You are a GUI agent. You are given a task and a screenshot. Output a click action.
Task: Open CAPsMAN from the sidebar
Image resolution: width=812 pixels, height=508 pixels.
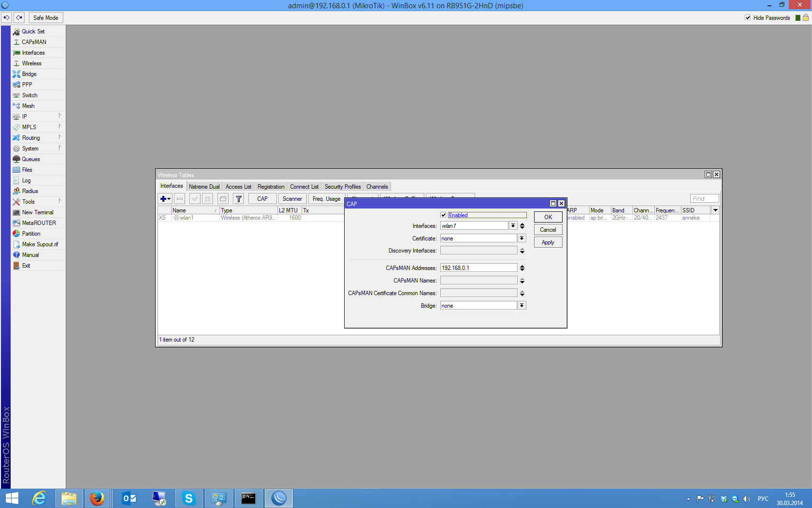point(34,42)
